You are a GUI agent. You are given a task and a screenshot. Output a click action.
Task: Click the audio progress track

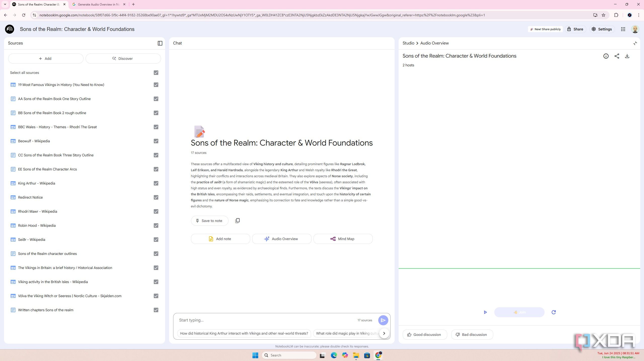[519, 268]
